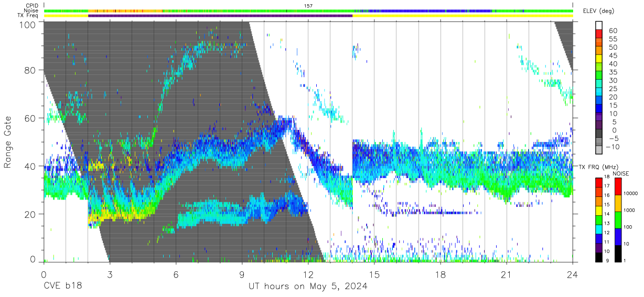Click the Noise row label
Viewport: 644px width, 297px height.
[31, 10]
